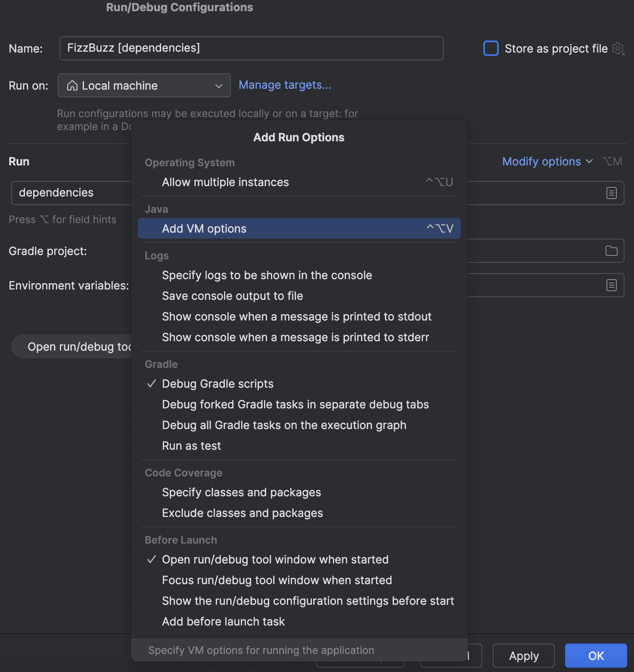Select Save console output to file
The image size is (634, 672).
(x=232, y=296)
